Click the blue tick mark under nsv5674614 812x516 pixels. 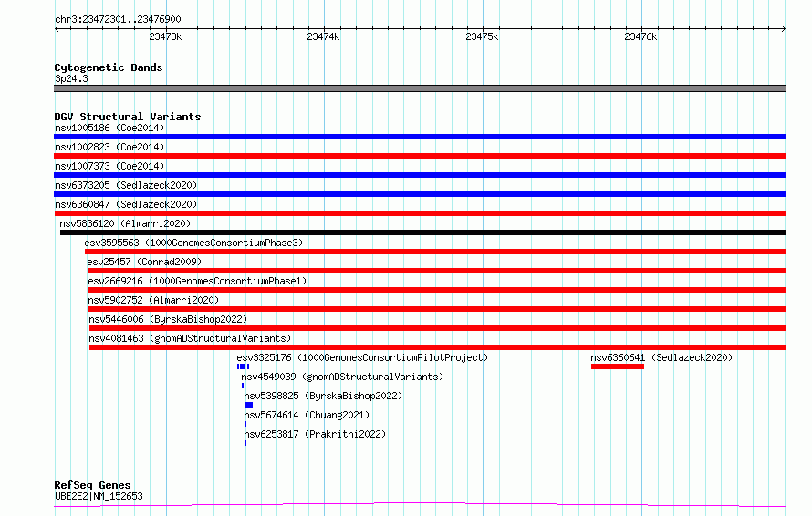pyautogui.click(x=245, y=424)
